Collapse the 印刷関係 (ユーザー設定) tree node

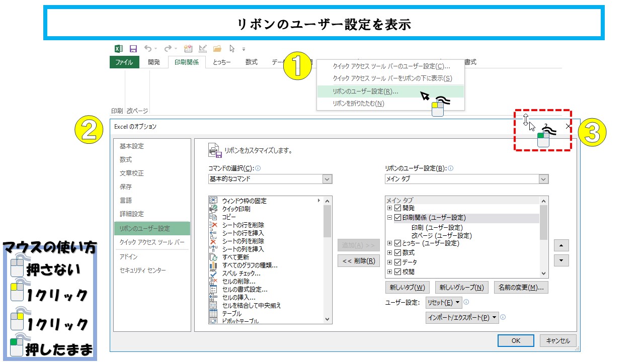pyautogui.click(x=390, y=218)
